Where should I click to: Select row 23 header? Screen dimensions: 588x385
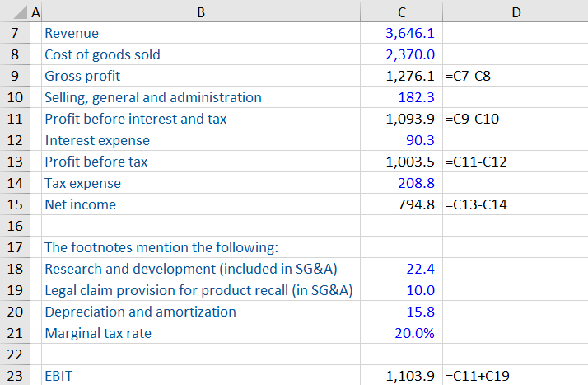pyautogui.click(x=14, y=376)
